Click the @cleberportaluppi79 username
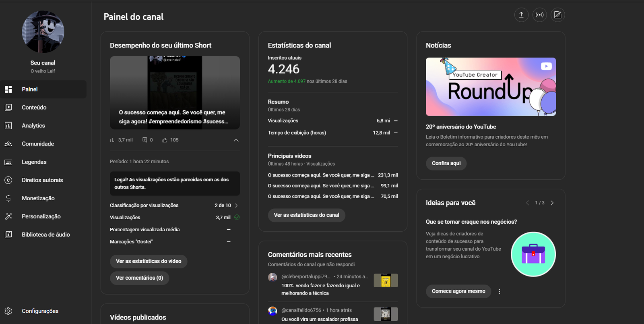Viewport: 644px width, 324px height. click(306, 276)
